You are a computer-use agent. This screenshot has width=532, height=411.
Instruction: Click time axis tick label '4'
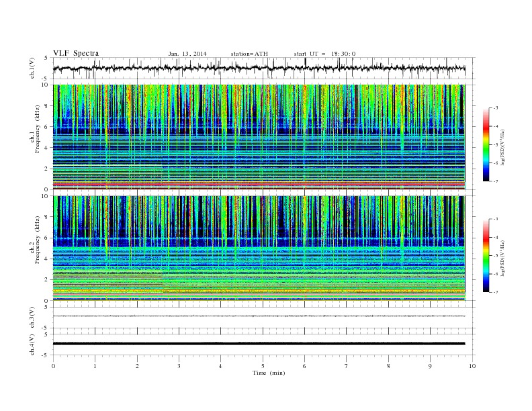pyautogui.click(x=220, y=366)
